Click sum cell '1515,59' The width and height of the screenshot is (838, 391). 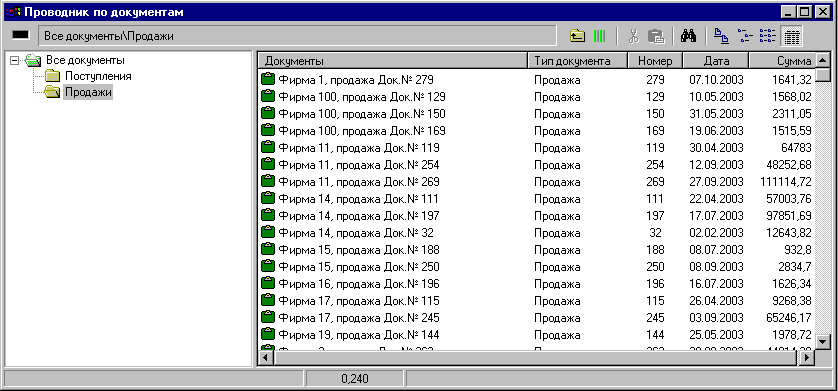tap(792, 131)
